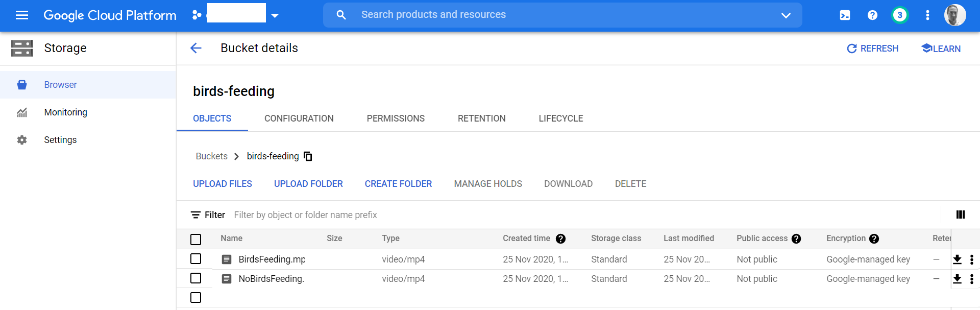The width and height of the screenshot is (980, 310).
Task: Tick the NoBirdsFeeding object checkbox
Action: click(195, 278)
